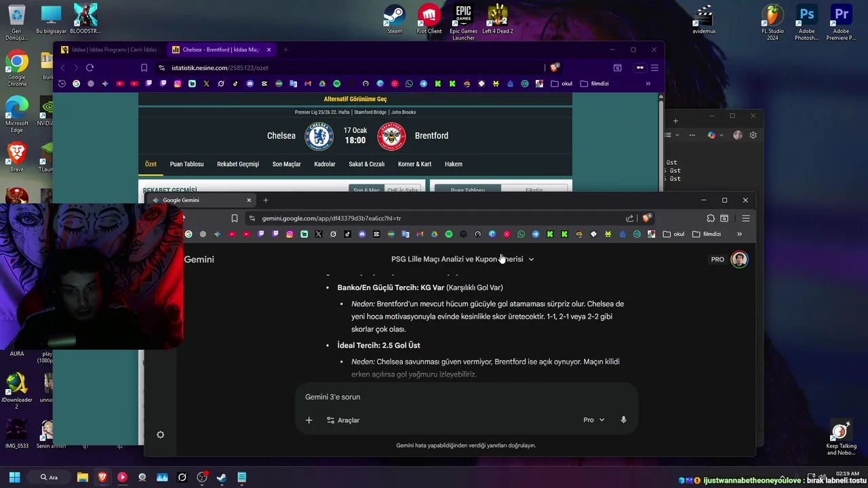This screenshot has width=868, height=488.
Task: Click the microphone icon in Gemini prompt box
Action: (623, 420)
